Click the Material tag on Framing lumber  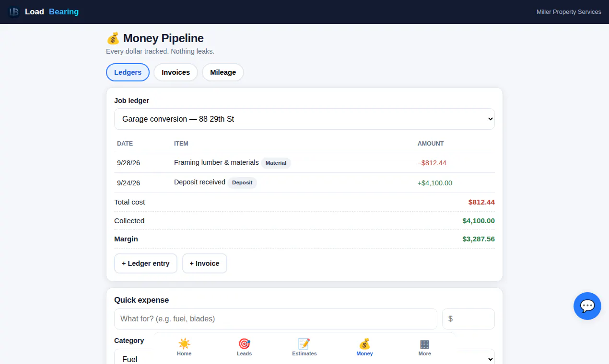pyautogui.click(x=276, y=163)
